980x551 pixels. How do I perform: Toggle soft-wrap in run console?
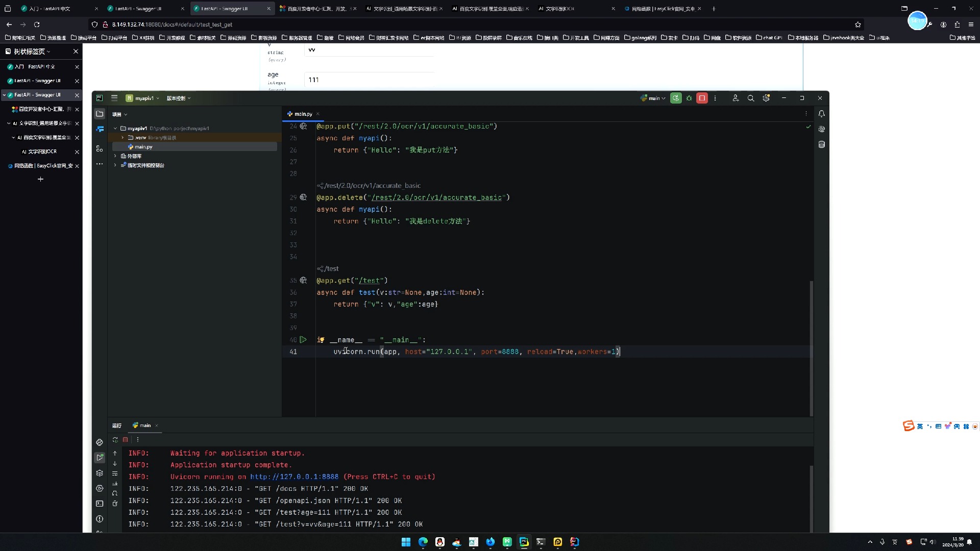(x=115, y=473)
